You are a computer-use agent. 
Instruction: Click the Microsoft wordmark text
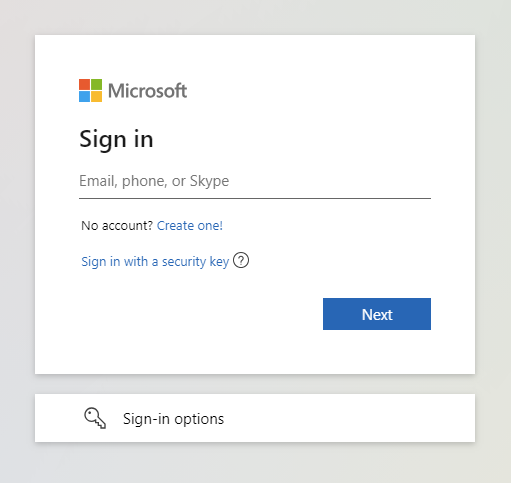point(147,91)
